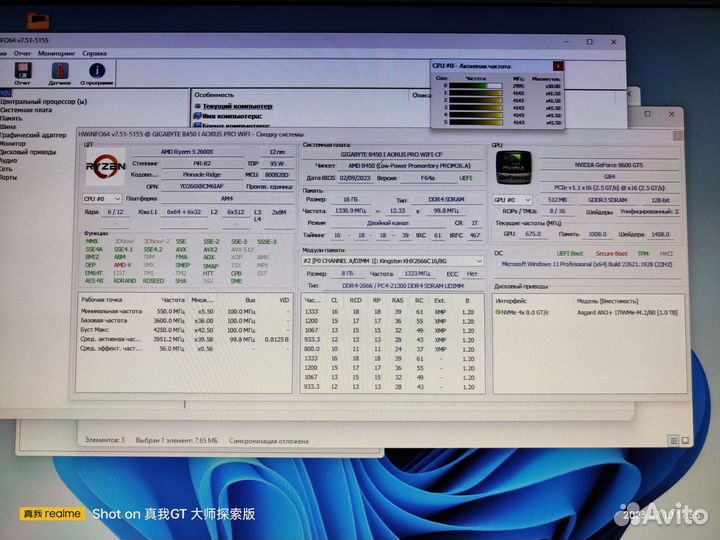Open the CPU #0 selector dropdown
Image resolution: width=720 pixels, height=540 pixels.
coord(102,198)
